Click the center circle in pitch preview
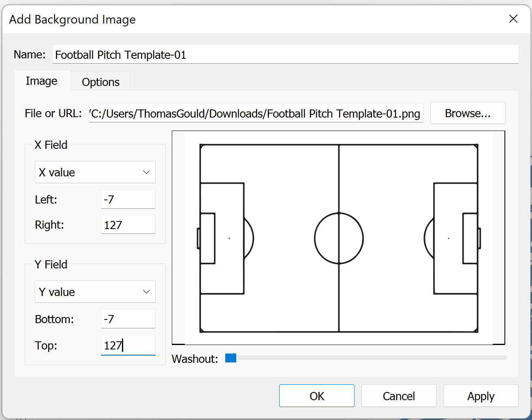This screenshot has height=420, width=532. pyautogui.click(x=339, y=238)
